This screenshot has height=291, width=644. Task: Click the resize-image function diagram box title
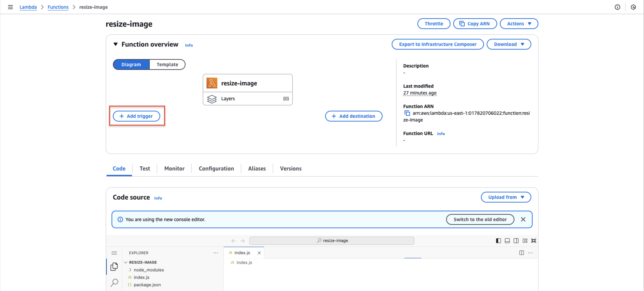click(x=239, y=83)
